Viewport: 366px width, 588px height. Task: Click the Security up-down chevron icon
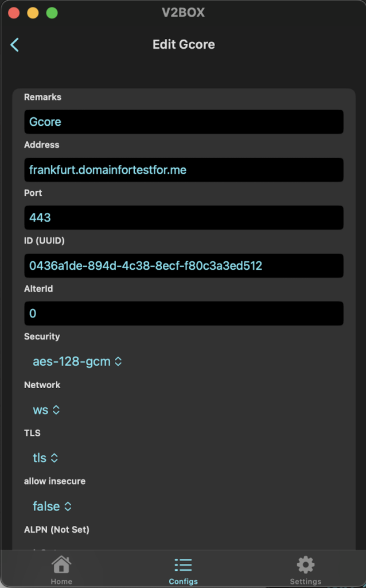point(118,362)
